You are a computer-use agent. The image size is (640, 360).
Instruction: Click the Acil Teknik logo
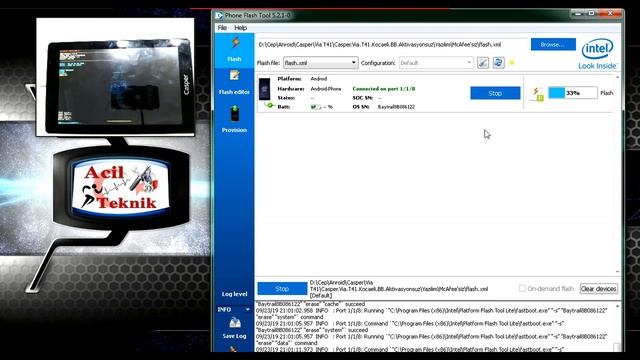[x=121, y=188]
